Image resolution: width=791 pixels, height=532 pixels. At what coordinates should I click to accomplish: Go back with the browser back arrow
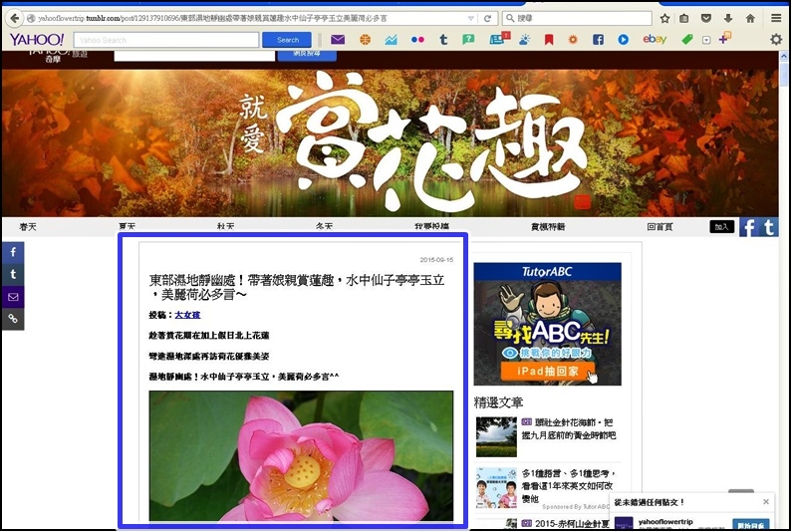pos(15,18)
